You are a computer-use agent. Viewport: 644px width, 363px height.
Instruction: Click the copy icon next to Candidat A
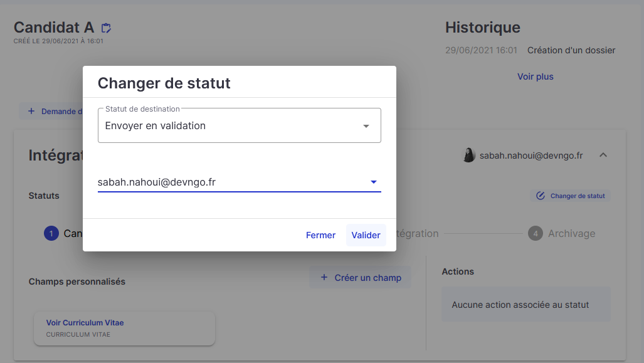click(106, 28)
